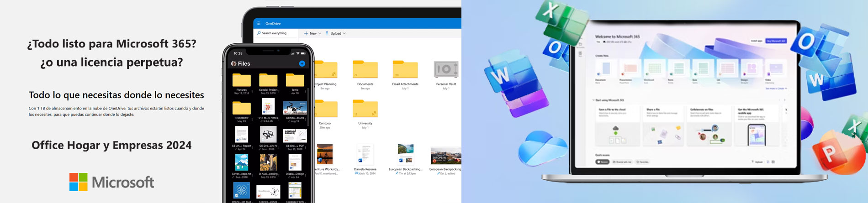Image resolution: width=868 pixels, height=203 pixels.
Task: Open the Share a file card
Action: coord(663,126)
